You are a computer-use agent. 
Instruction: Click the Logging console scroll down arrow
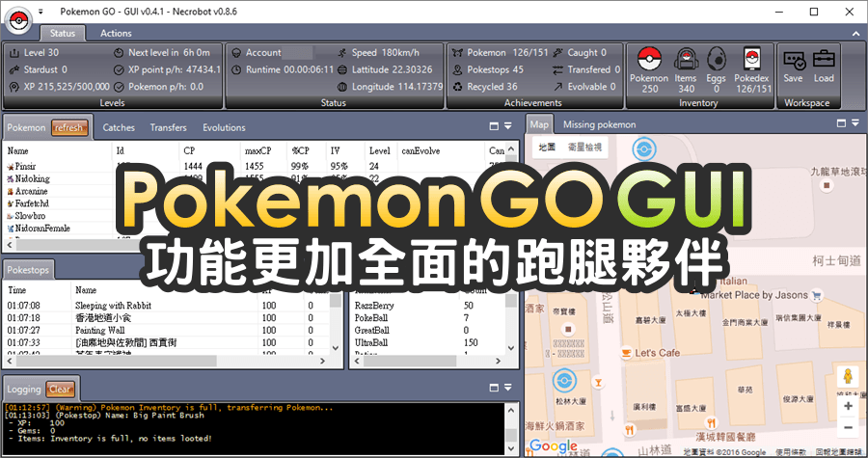click(511, 448)
